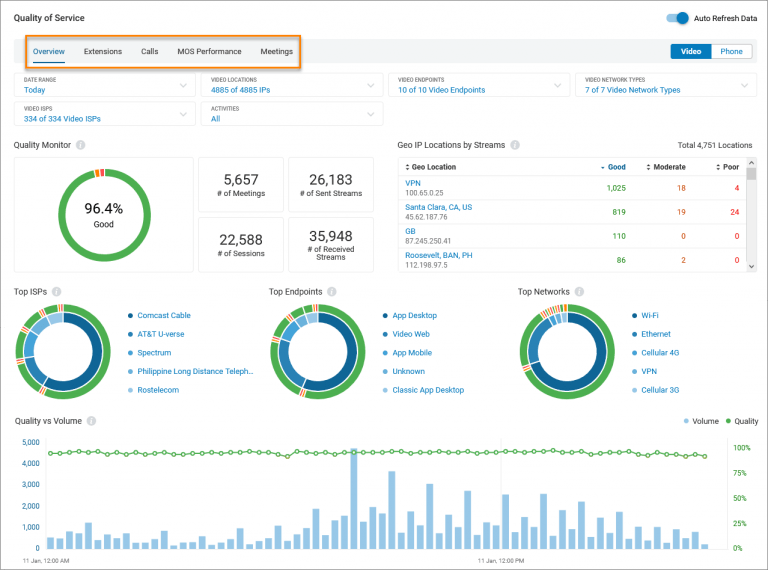The image size is (768, 570).
Task: Click info icon next to Top ISPs
Action: [x=57, y=292]
